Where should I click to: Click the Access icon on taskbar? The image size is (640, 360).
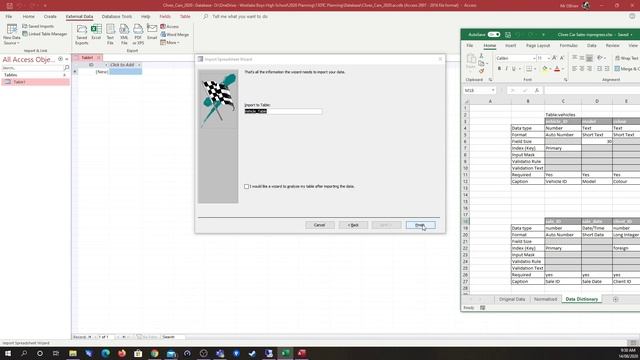point(302,353)
